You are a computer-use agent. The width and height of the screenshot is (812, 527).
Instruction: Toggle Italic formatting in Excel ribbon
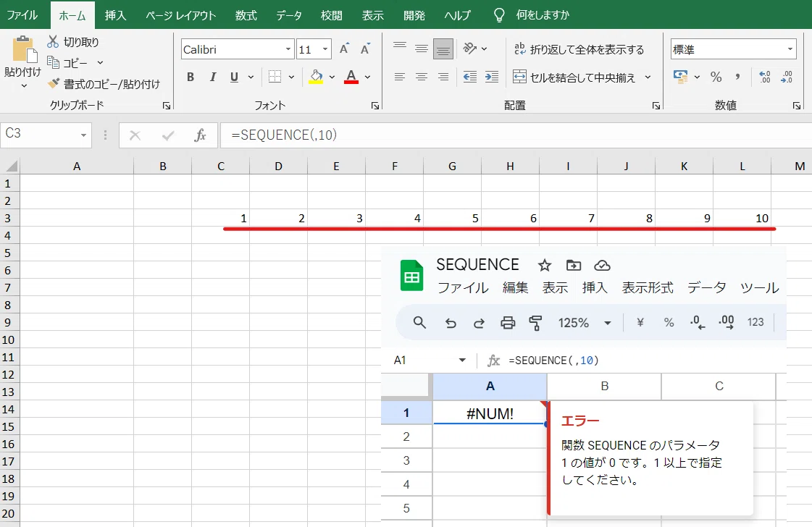pos(213,77)
